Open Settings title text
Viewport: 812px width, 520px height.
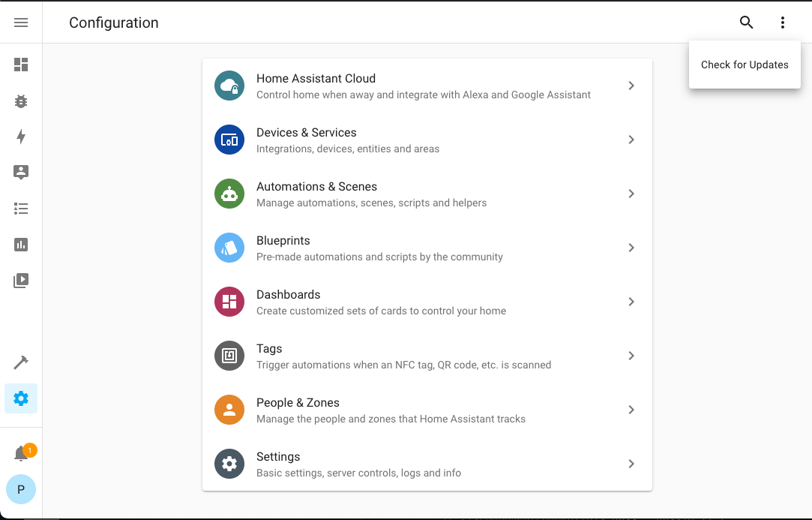tap(278, 457)
